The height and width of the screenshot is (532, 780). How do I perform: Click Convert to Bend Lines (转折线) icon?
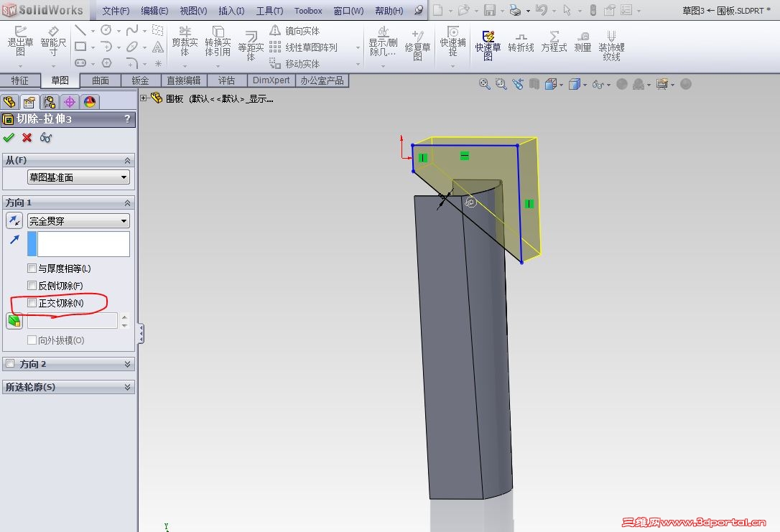coord(521,42)
